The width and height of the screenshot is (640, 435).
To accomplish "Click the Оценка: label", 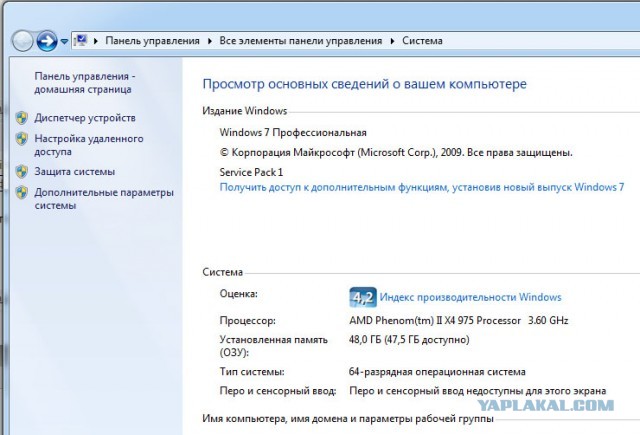I will tap(239, 293).
